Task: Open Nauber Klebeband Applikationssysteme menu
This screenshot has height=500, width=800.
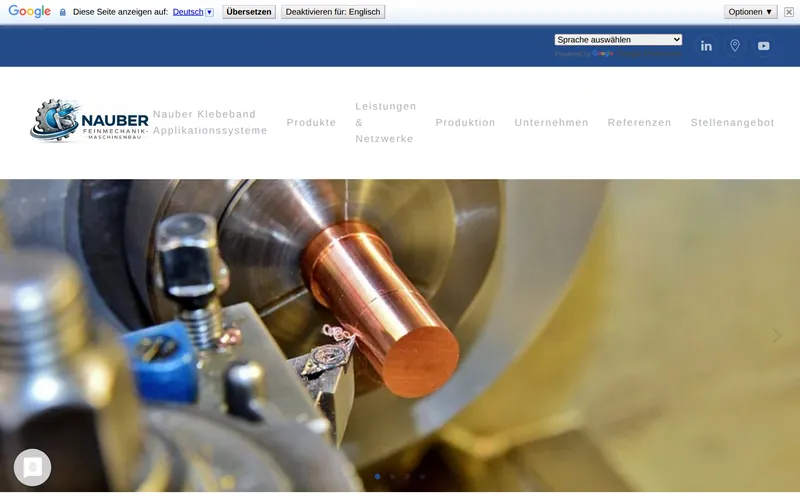Action: click(210, 122)
